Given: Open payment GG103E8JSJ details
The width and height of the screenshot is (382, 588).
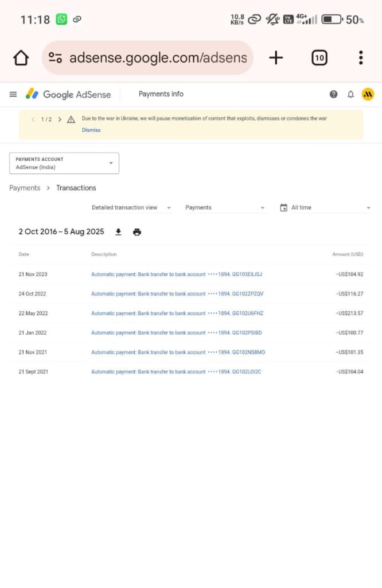Looking at the screenshot, I should 177,274.
